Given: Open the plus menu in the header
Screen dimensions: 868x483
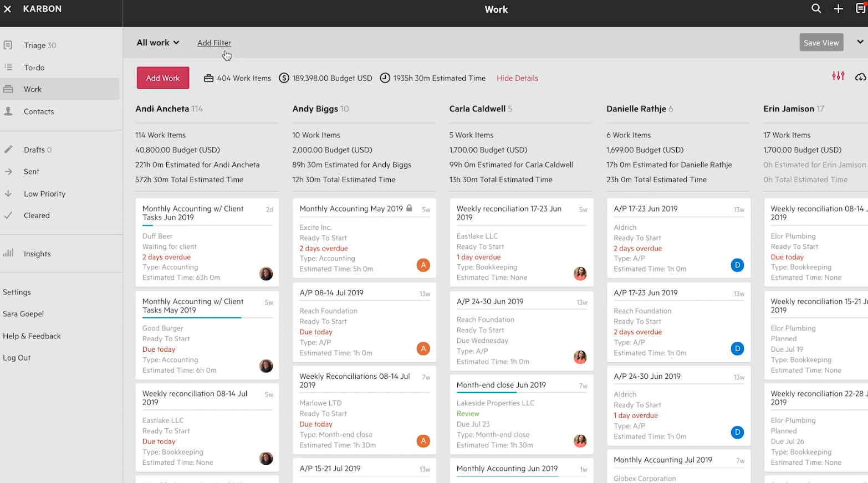Looking at the screenshot, I should pos(838,8).
